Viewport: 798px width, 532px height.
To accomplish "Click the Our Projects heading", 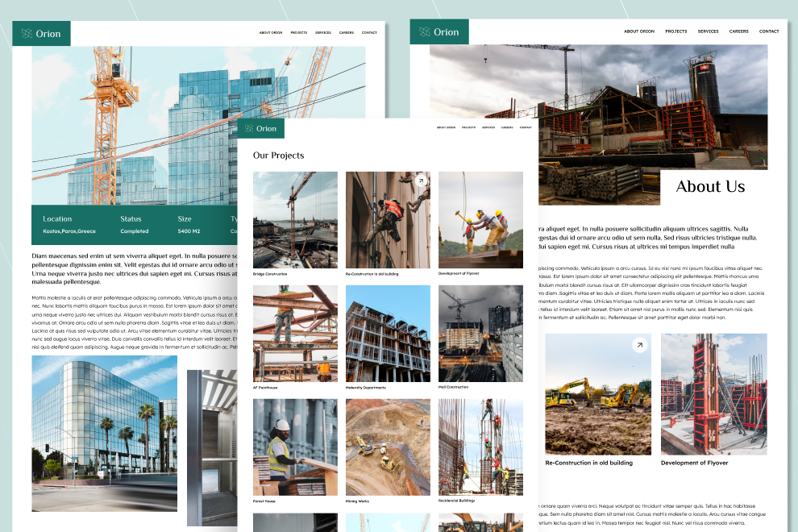I will (x=278, y=156).
